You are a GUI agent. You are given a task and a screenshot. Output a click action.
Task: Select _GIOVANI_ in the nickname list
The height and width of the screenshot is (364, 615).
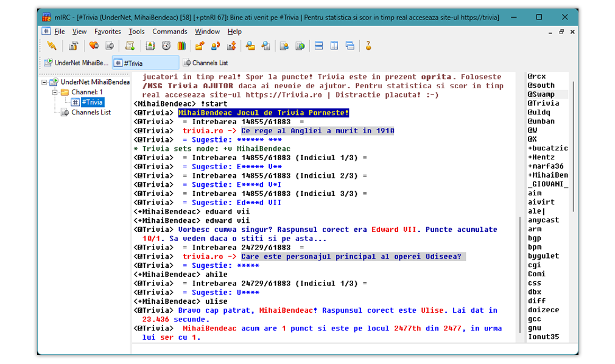547,184
